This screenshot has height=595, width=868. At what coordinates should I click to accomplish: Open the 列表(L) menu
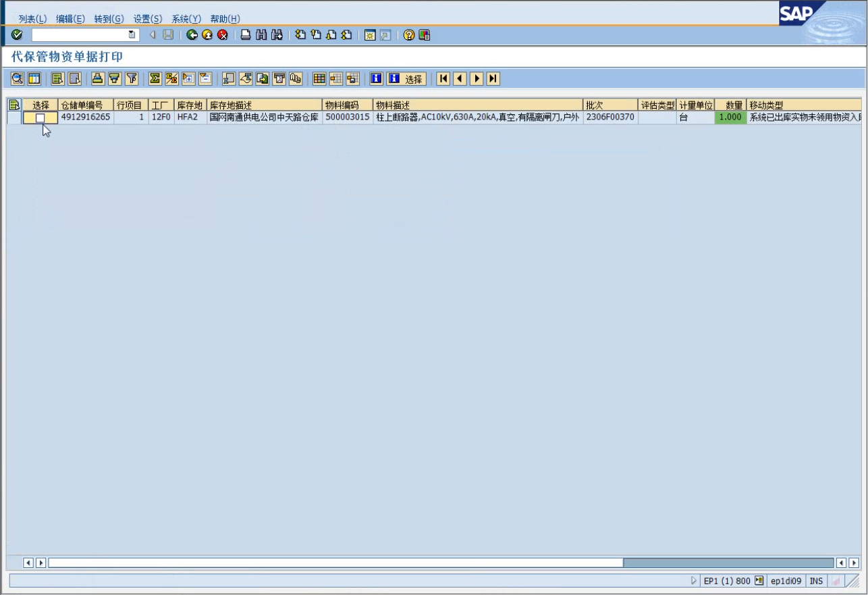(x=32, y=19)
